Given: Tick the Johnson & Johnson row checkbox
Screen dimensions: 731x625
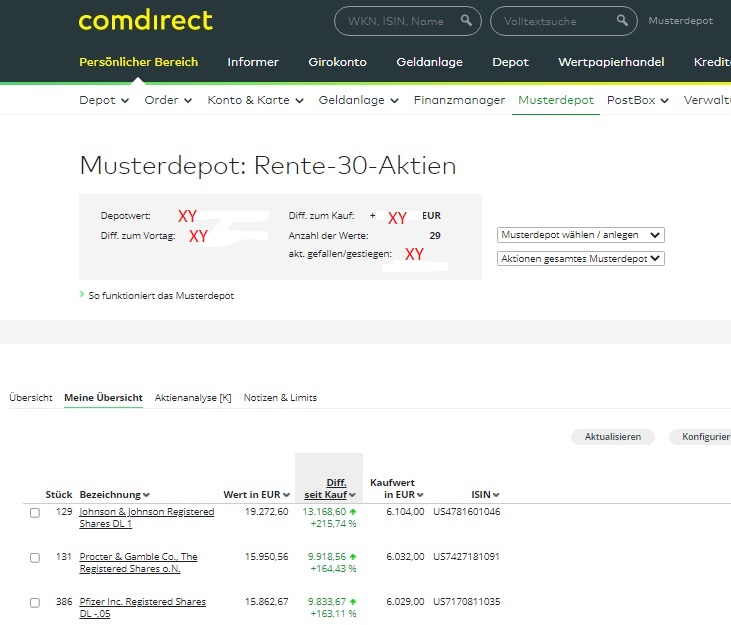Looking at the screenshot, I should (x=35, y=513).
